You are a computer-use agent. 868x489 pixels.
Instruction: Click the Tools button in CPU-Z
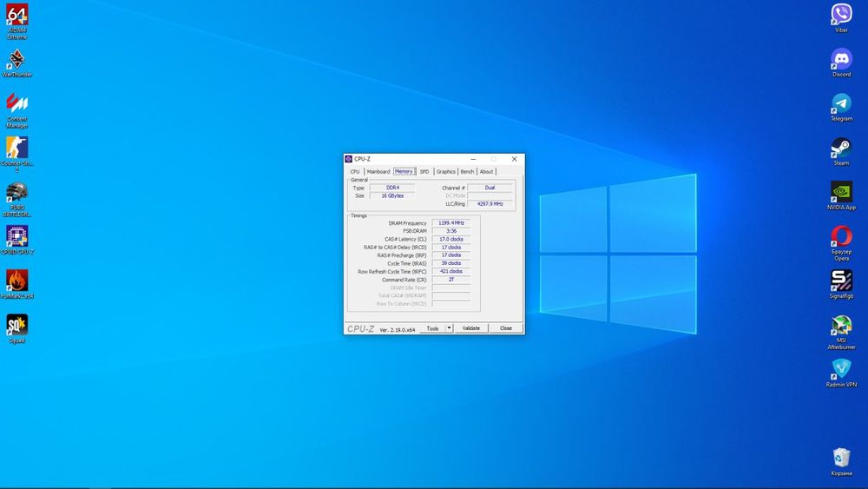[x=432, y=328]
